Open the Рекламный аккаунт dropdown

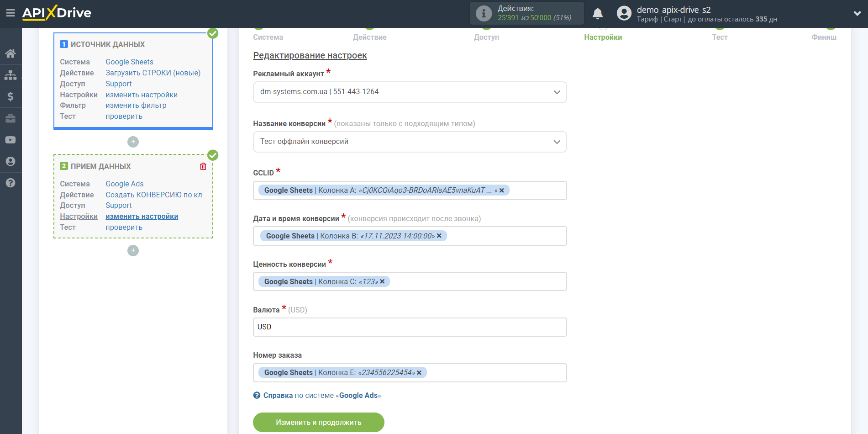[x=410, y=92]
